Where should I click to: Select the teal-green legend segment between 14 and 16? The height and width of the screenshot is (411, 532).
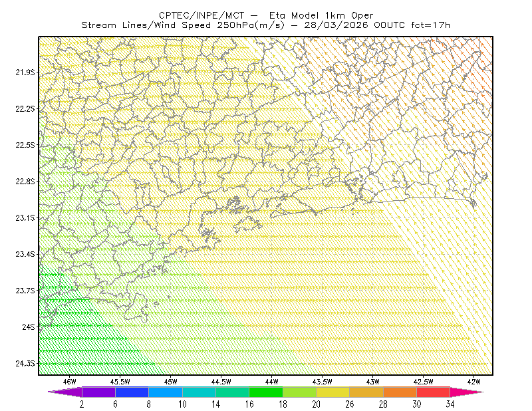coord(232,392)
